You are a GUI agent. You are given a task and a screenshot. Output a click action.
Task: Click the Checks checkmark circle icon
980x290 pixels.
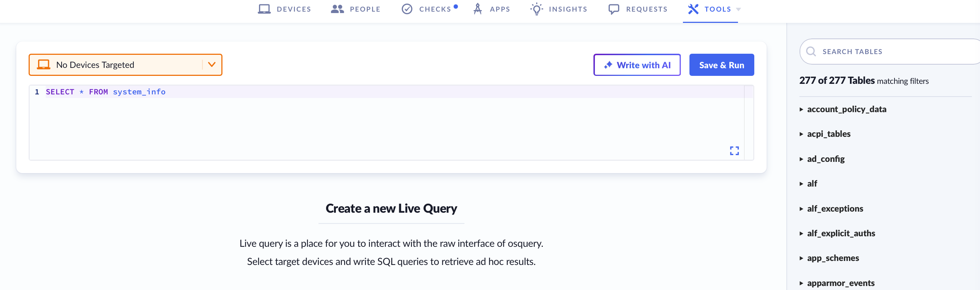coord(407,9)
